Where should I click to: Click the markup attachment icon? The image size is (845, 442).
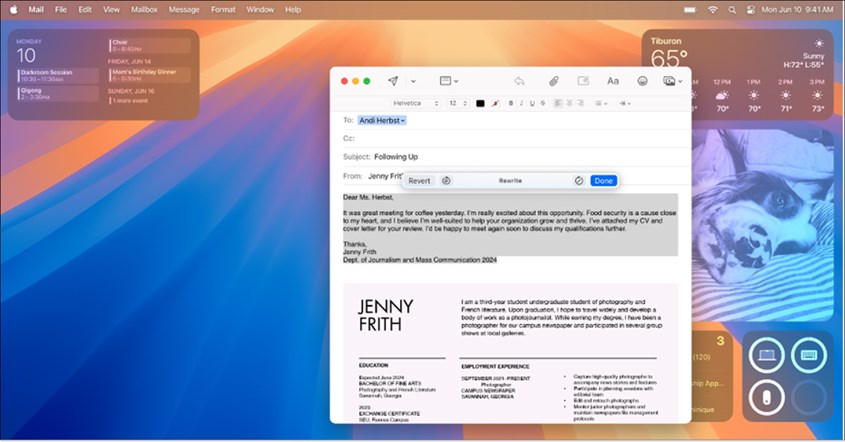583,81
